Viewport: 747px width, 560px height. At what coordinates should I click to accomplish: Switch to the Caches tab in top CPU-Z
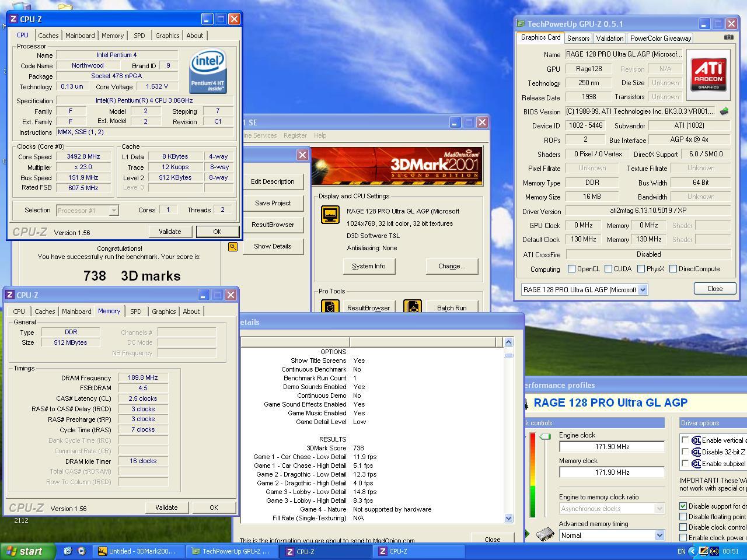(x=48, y=36)
